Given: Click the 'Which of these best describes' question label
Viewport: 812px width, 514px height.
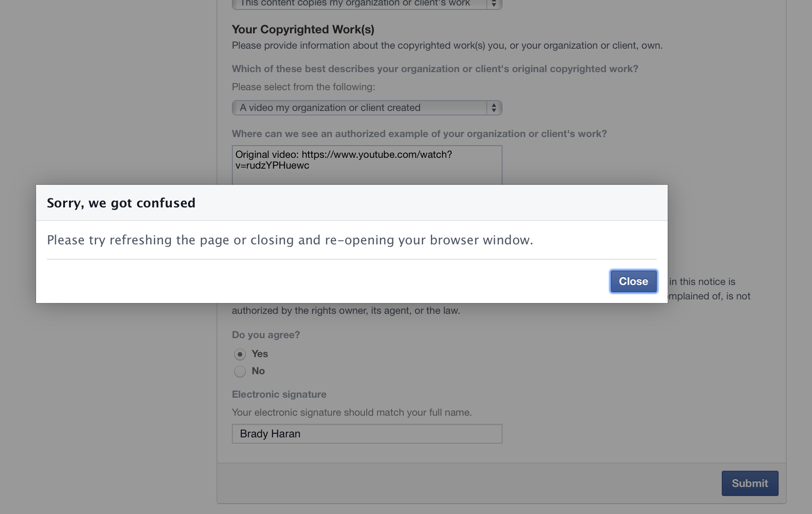Looking at the screenshot, I should pyautogui.click(x=435, y=69).
